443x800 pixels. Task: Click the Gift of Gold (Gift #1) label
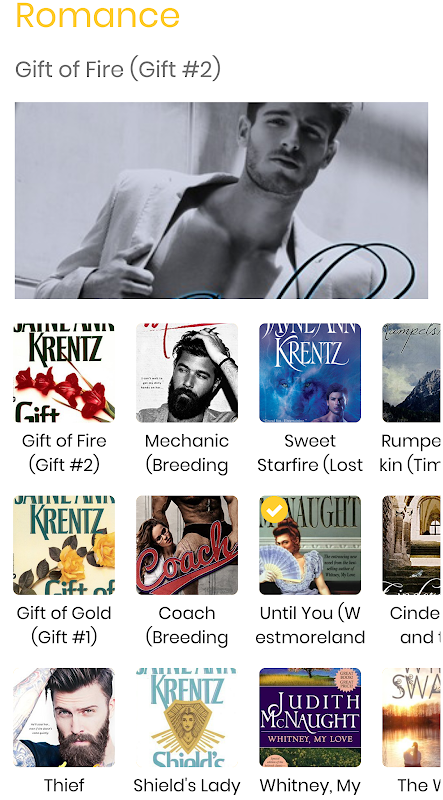(x=64, y=625)
